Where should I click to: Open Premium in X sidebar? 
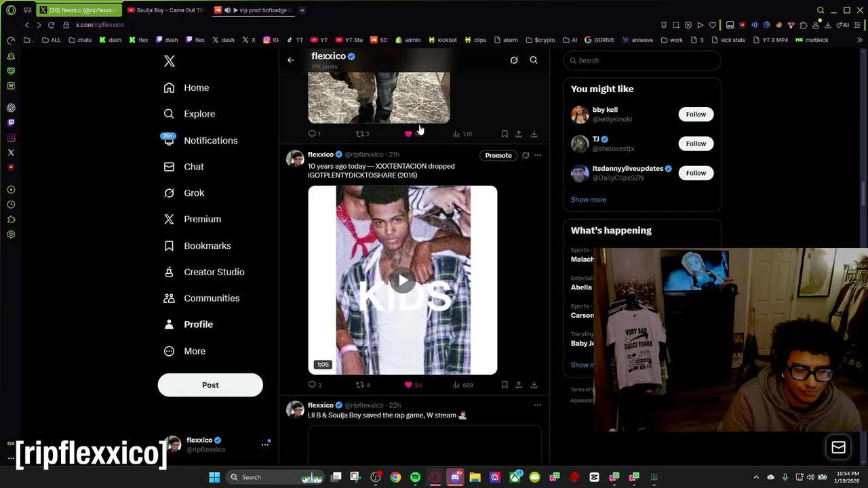point(193,219)
